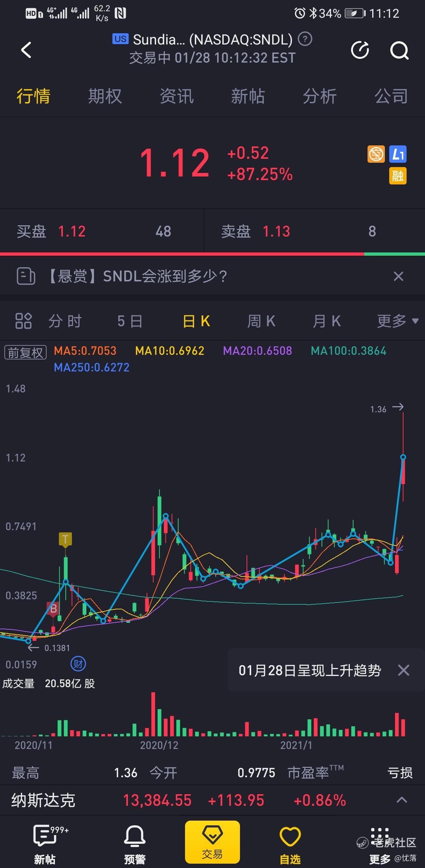Select 周K weekly candlestick chart
Viewport: 425px width, 868px height.
tap(261, 321)
